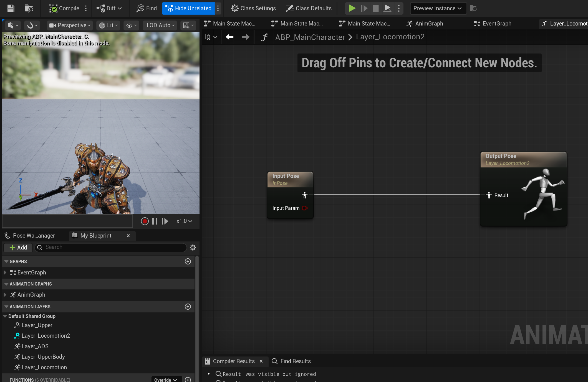Open Class Defaults
This screenshot has width=588, height=382.
click(x=309, y=8)
